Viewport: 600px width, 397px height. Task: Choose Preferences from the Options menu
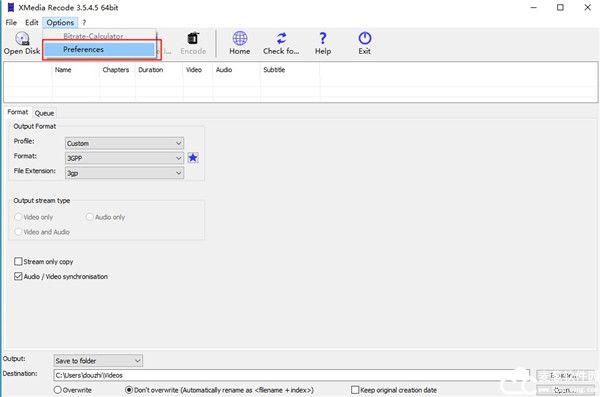pyautogui.click(x=99, y=49)
